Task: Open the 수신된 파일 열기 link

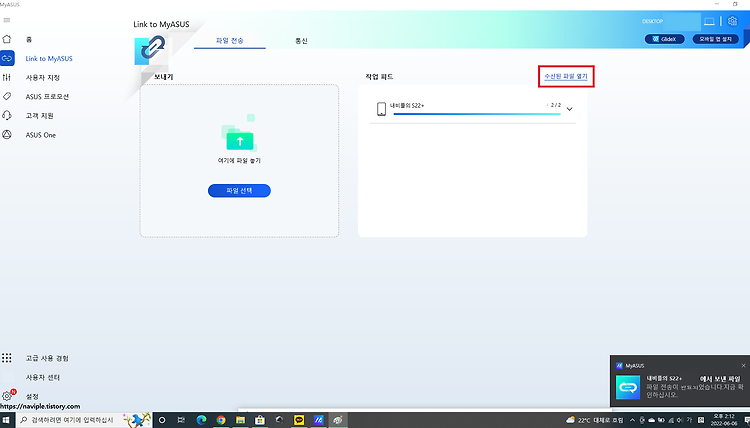Action: point(566,77)
